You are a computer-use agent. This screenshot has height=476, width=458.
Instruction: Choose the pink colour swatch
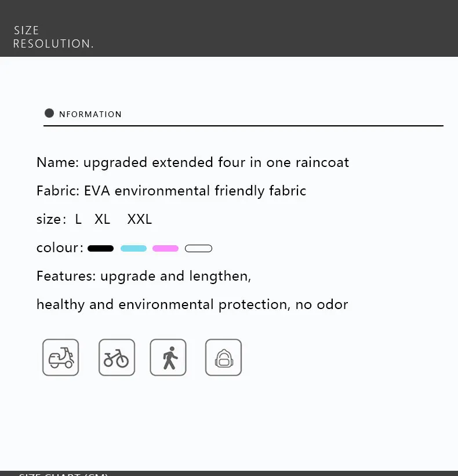165,249
